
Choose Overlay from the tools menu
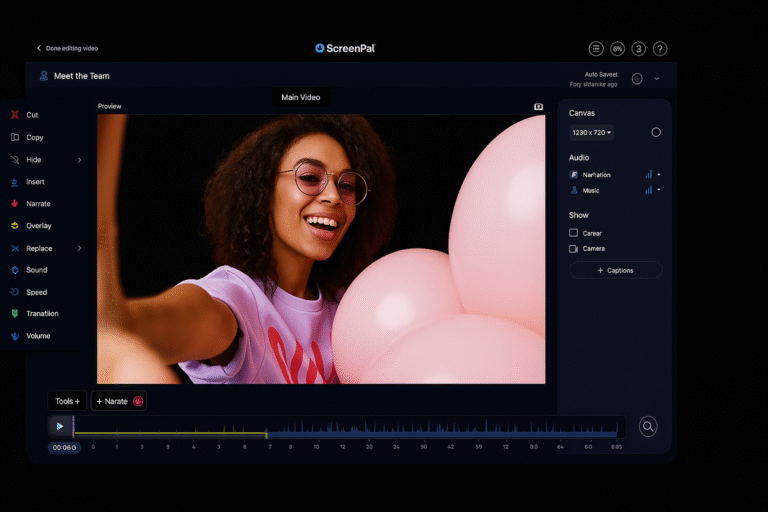pos(39,226)
